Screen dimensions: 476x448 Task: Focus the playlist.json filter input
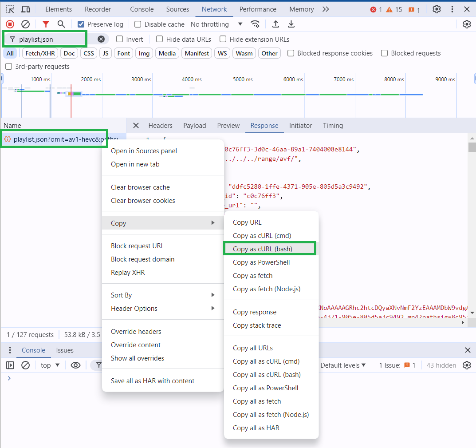click(x=56, y=39)
